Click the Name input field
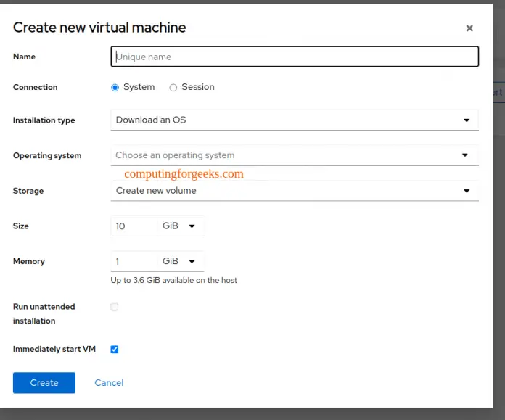The height and width of the screenshot is (420, 505). (294, 57)
